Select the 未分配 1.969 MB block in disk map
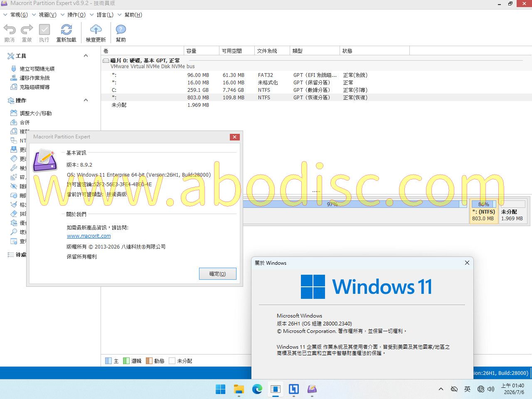The image size is (532, 399). [x=512, y=212]
